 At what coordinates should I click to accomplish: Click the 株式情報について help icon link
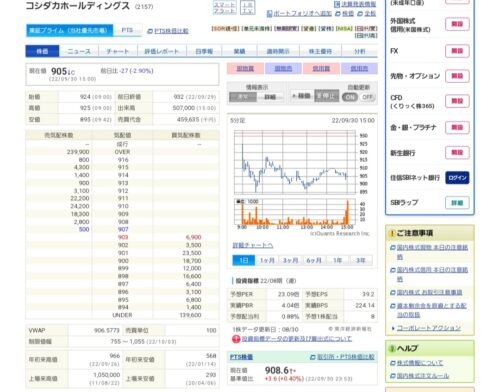393,363
